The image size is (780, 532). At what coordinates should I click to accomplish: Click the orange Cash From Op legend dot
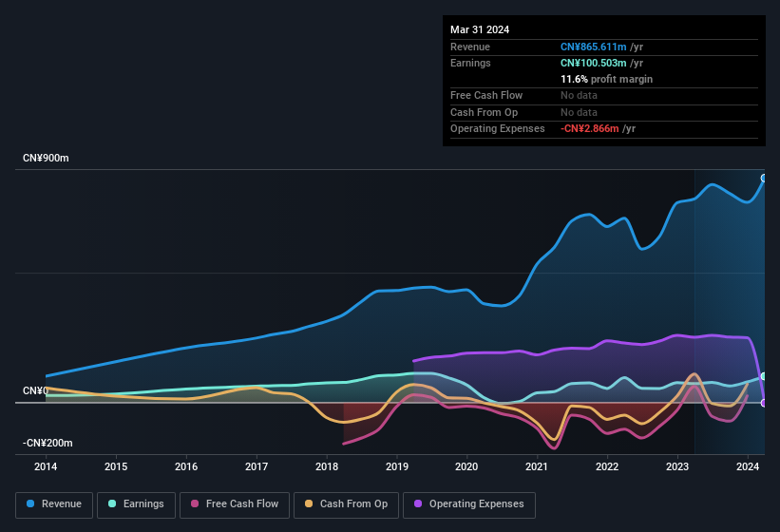click(309, 503)
